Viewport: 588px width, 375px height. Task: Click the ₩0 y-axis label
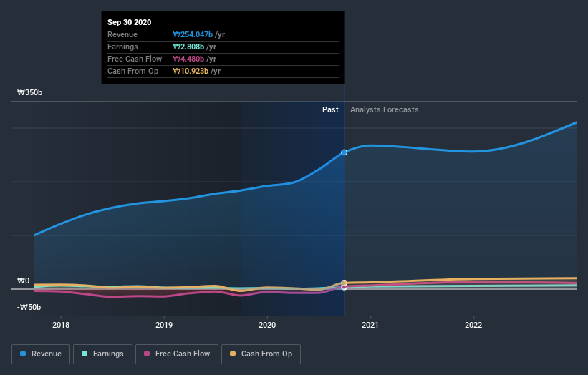pos(23,281)
